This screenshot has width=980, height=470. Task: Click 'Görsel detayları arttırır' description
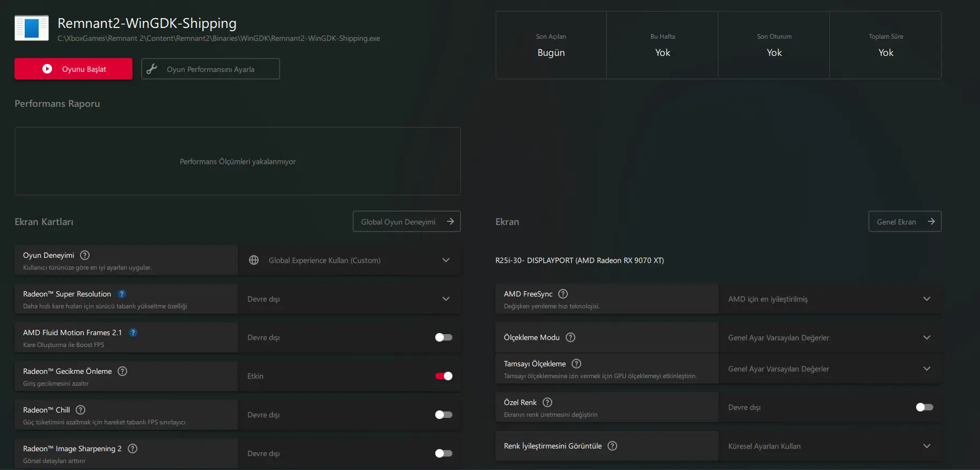click(54, 461)
